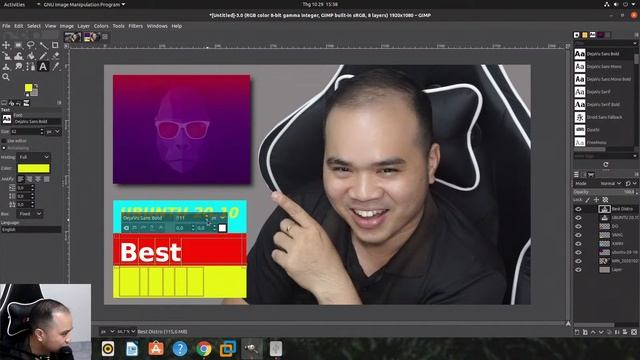This screenshot has height=360, width=640.
Task: Toggle visibility of the bottom Layer
Action: click(578, 270)
